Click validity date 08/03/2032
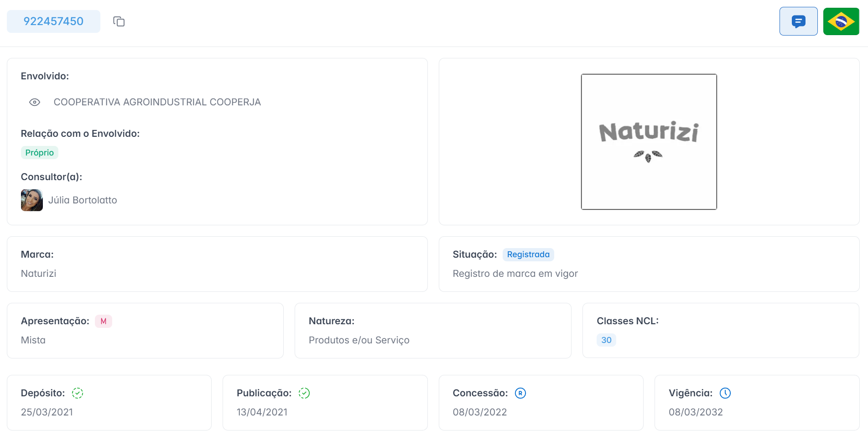Viewport: 868px width, 441px height. 696,412
